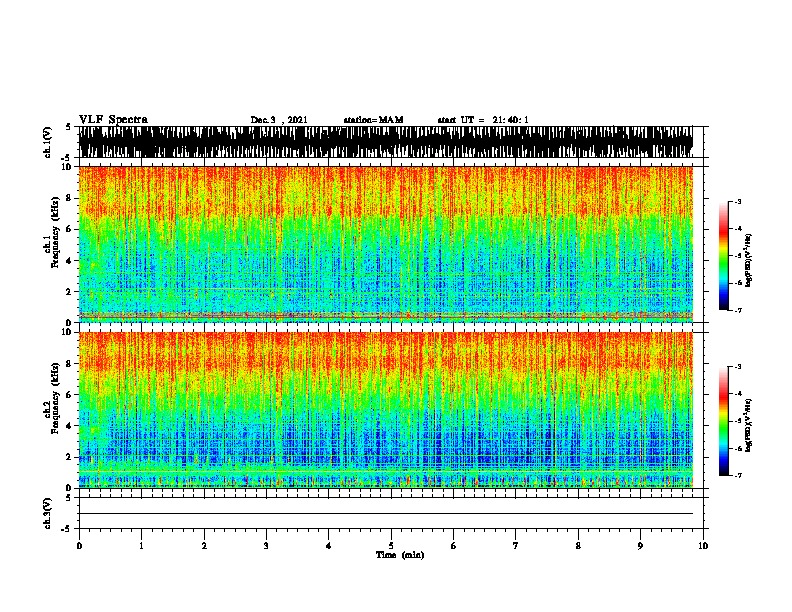792x612 pixels.
Task: Click the time axis tick label "7"
Action: pos(516,546)
